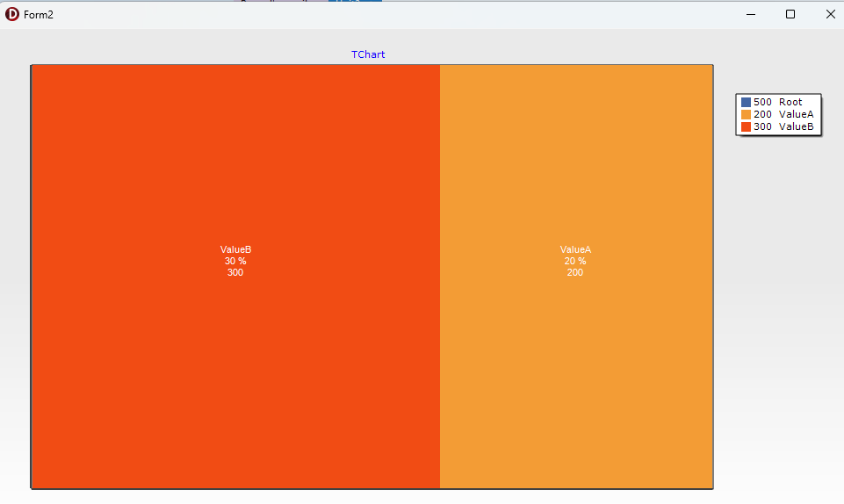Click the 30 % label in ValueB
The image size is (844, 504).
click(x=235, y=261)
